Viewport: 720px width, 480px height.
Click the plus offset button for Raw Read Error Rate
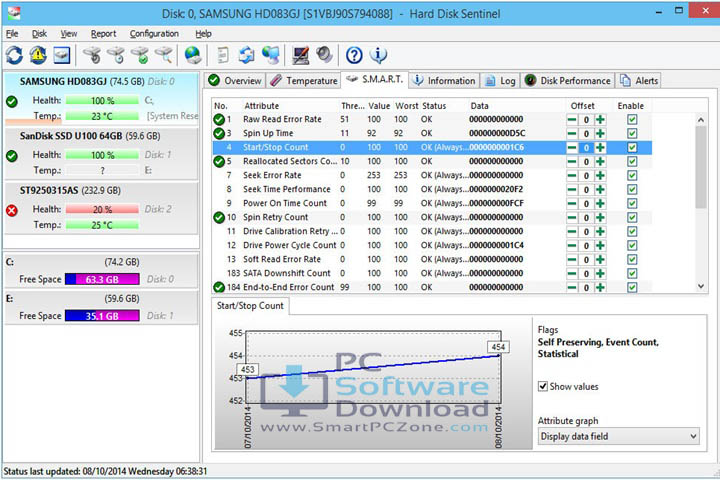600,120
